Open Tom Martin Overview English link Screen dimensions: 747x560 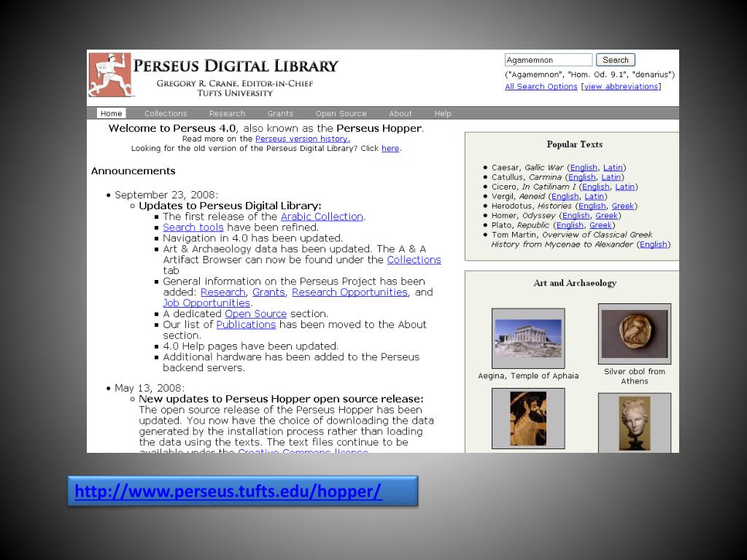click(653, 244)
